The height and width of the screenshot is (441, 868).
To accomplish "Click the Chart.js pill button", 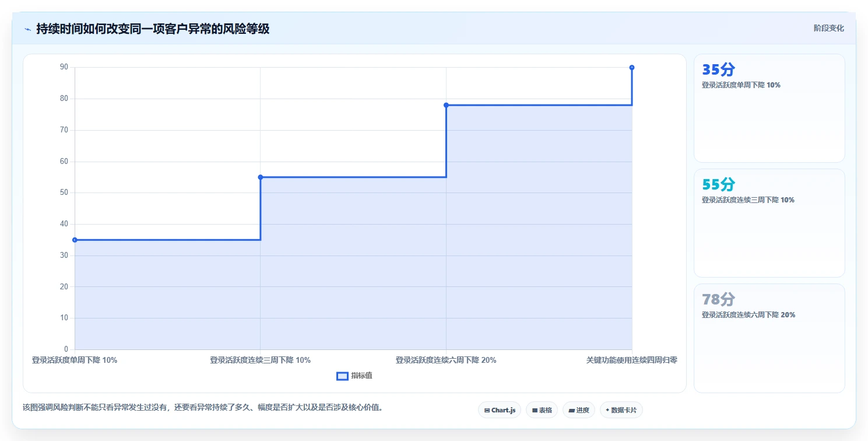I will point(500,410).
